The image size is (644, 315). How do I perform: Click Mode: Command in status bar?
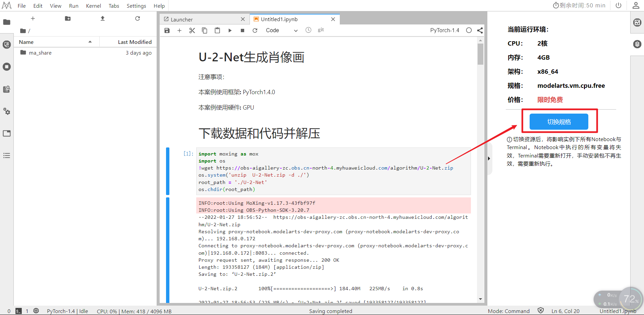pos(509,311)
